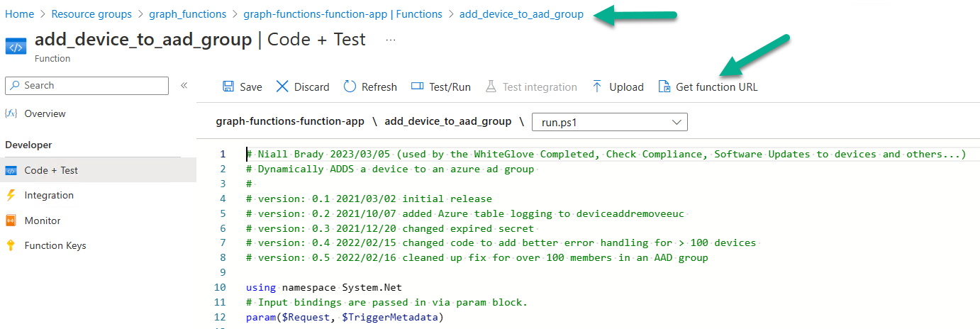Open graph_functions breadcrumb link
The width and height of the screenshot is (980, 329).
point(188,14)
